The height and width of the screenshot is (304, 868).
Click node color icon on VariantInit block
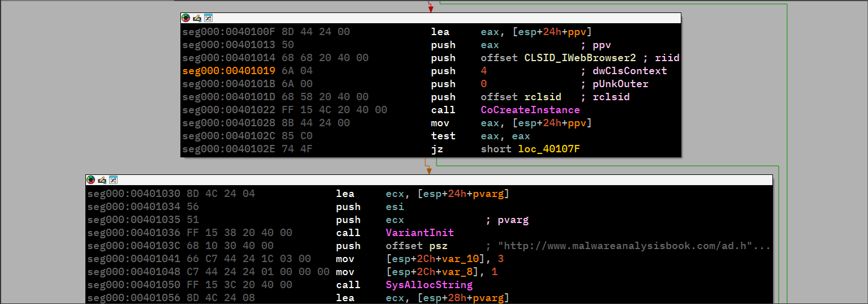(x=91, y=180)
